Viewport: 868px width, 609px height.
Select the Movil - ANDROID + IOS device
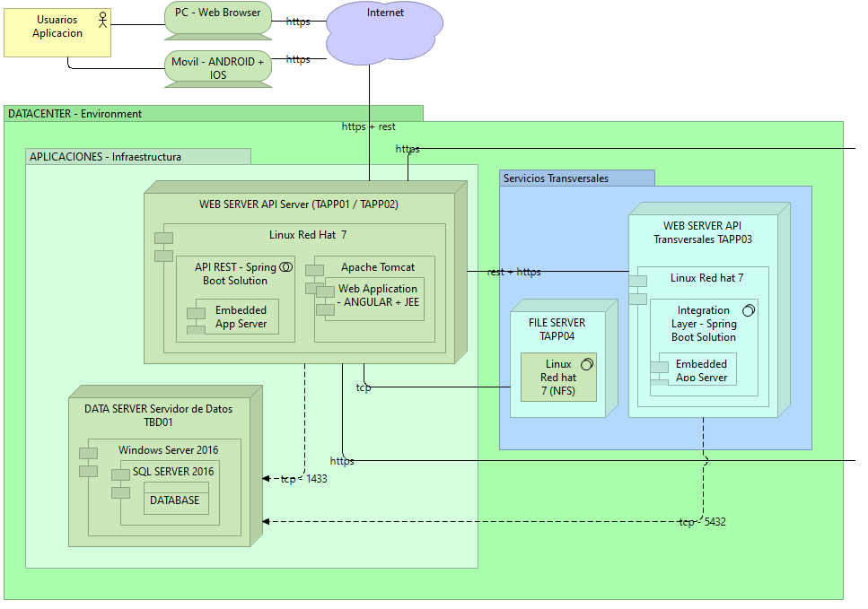[217, 67]
